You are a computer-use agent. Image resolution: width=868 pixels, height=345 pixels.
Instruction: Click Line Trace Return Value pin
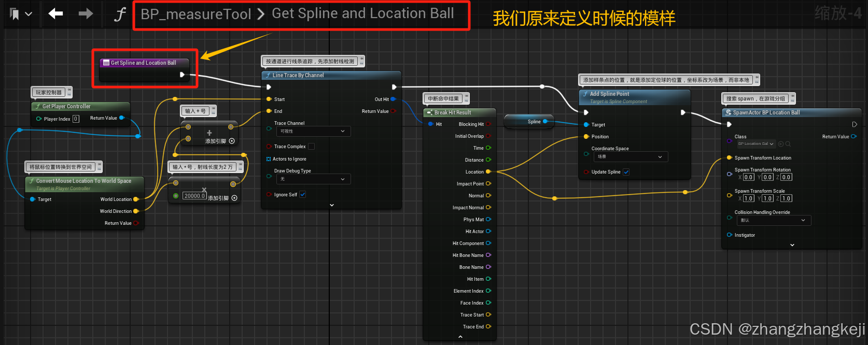point(393,111)
